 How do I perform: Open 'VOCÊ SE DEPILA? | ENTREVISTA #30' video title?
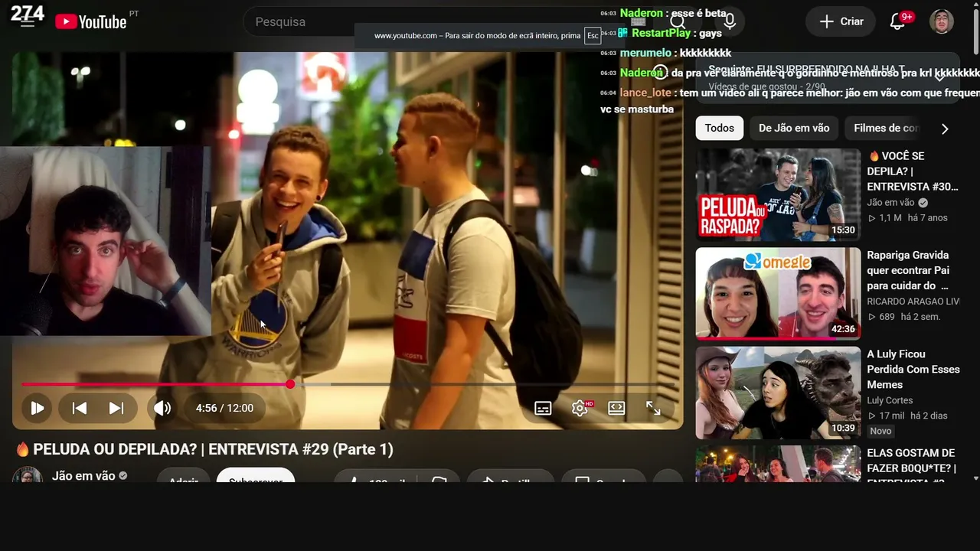(913, 171)
